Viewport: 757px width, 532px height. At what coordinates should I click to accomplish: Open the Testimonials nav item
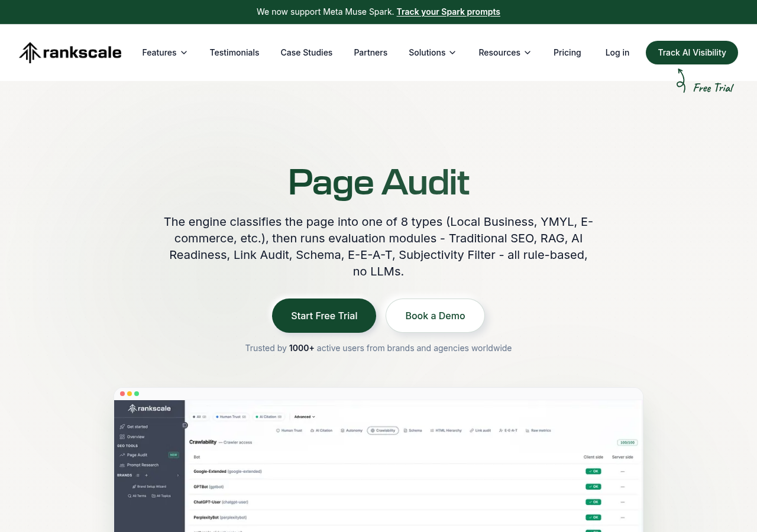(234, 53)
